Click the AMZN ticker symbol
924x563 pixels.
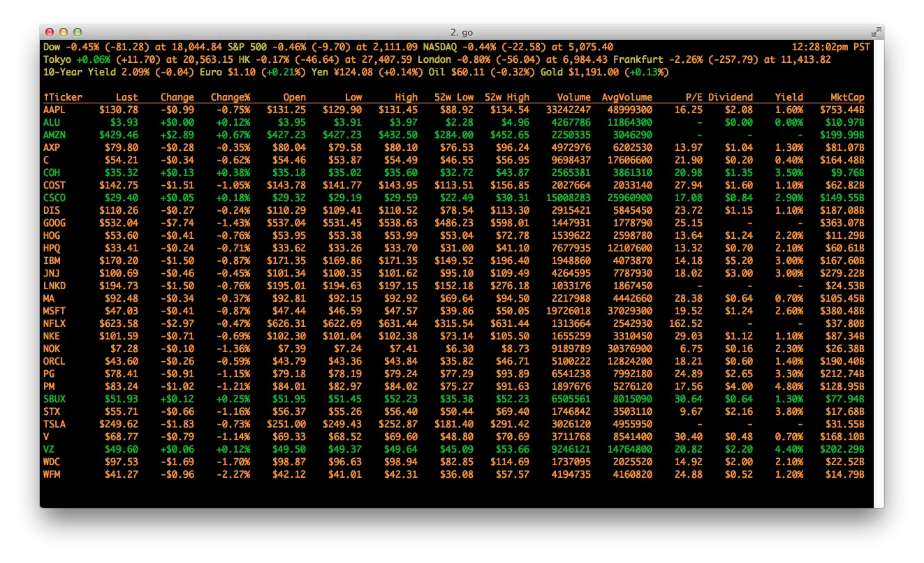pos(54,135)
